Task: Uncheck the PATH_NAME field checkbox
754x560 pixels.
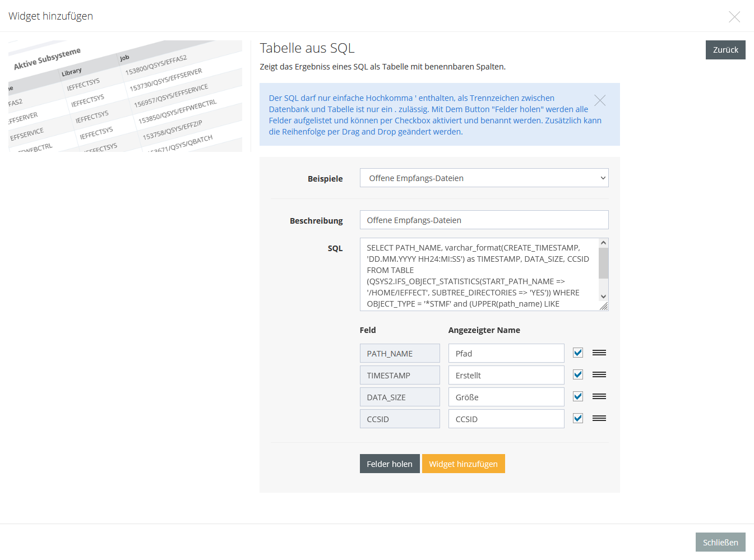Action: click(578, 353)
